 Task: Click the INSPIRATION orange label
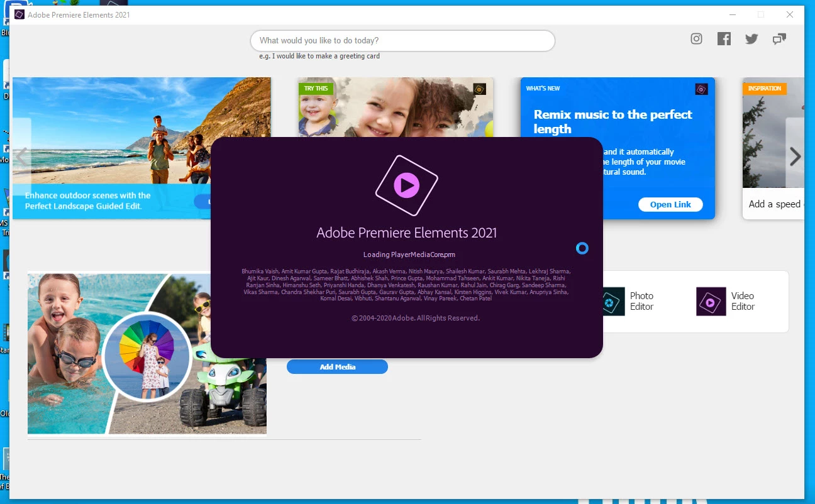click(765, 89)
